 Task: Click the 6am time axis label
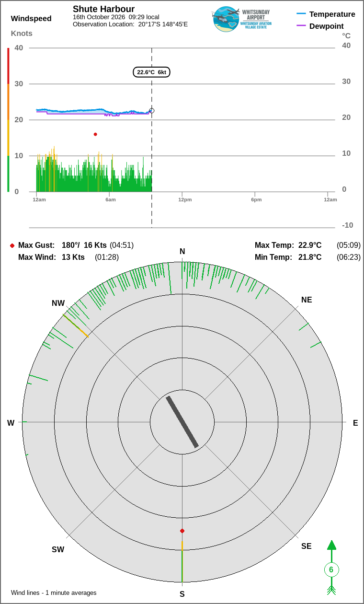111,199
